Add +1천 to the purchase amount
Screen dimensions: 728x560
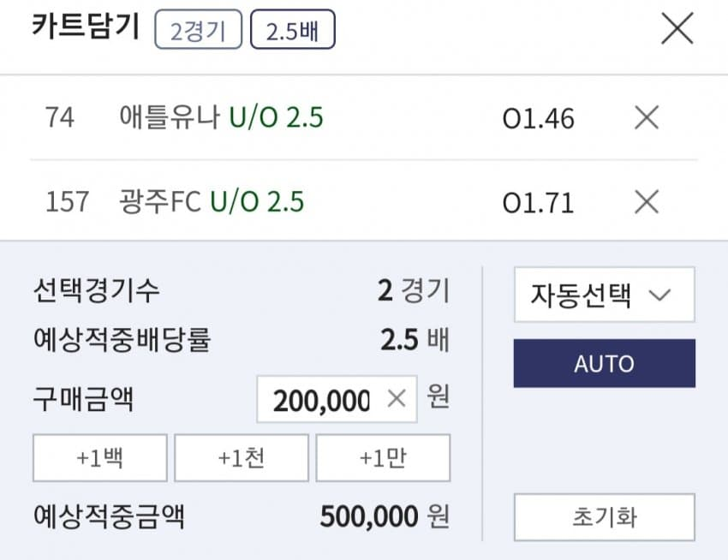[x=242, y=458]
